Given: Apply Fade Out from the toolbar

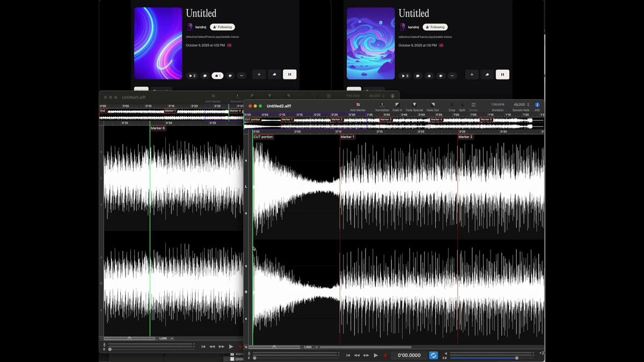Looking at the screenshot, I should [433, 105].
